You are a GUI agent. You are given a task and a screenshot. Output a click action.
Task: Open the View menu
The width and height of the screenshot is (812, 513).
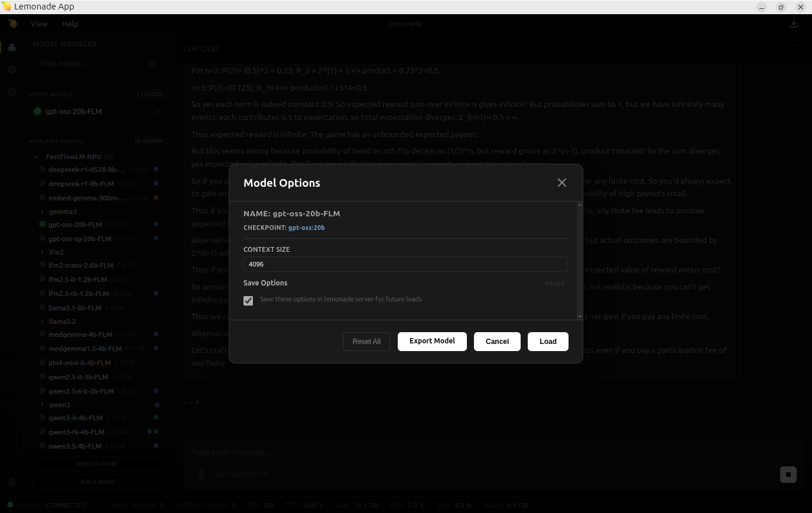coord(39,24)
